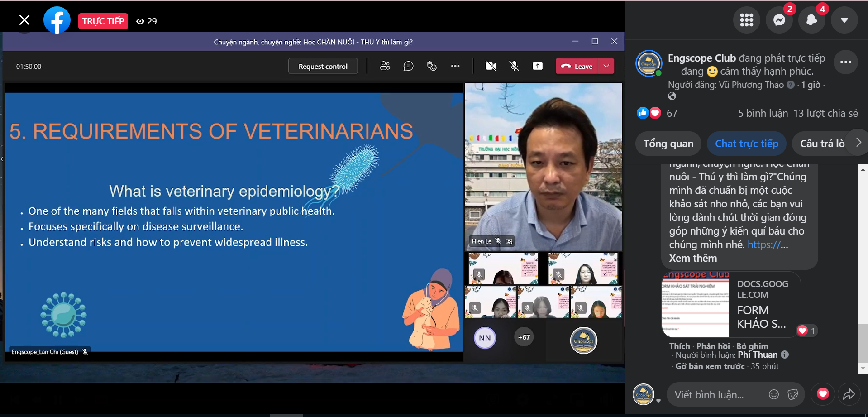Click Request control in Teams

click(x=323, y=66)
